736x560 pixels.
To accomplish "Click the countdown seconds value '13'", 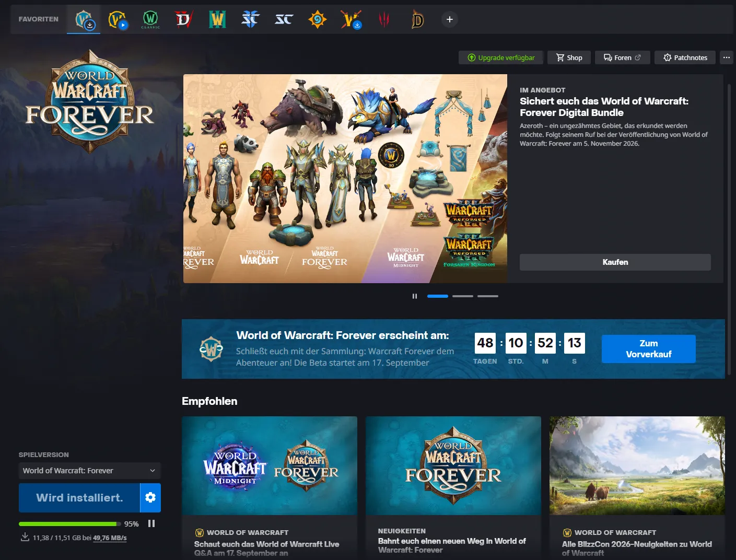I will tap(575, 343).
